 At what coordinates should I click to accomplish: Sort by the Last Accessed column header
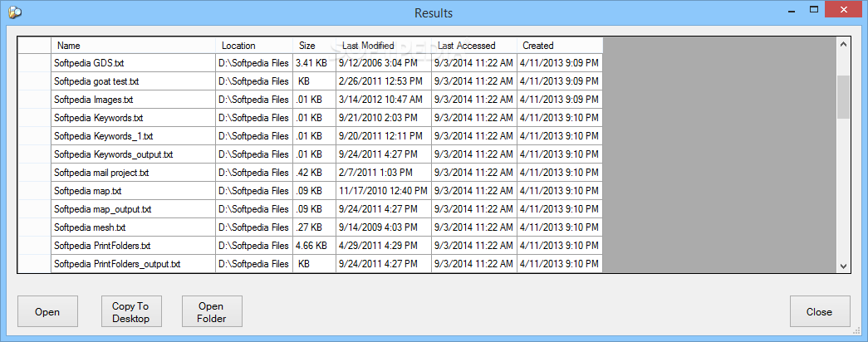click(474, 46)
